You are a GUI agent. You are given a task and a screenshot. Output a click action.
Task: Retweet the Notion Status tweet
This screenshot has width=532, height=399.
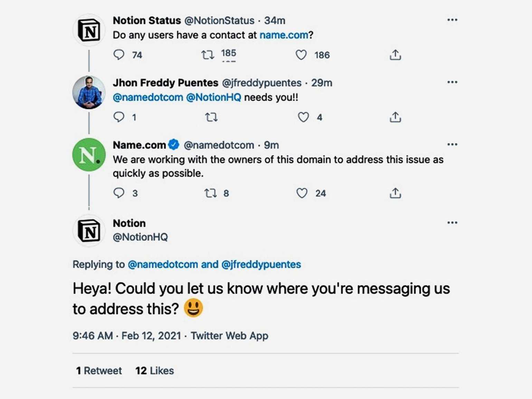click(x=208, y=55)
